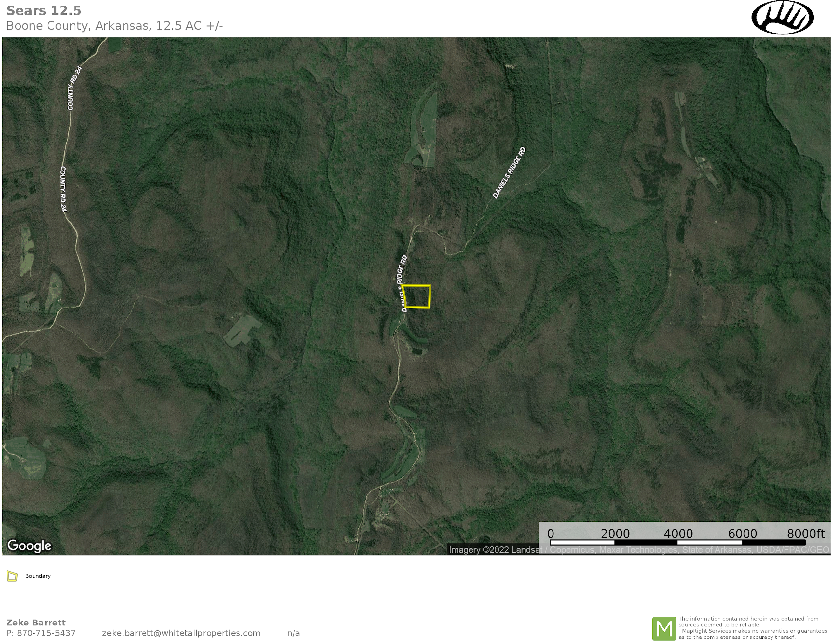The width and height of the screenshot is (833, 644).
Task: Click the yellow Boundary legend icon
Action: (x=12, y=576)
